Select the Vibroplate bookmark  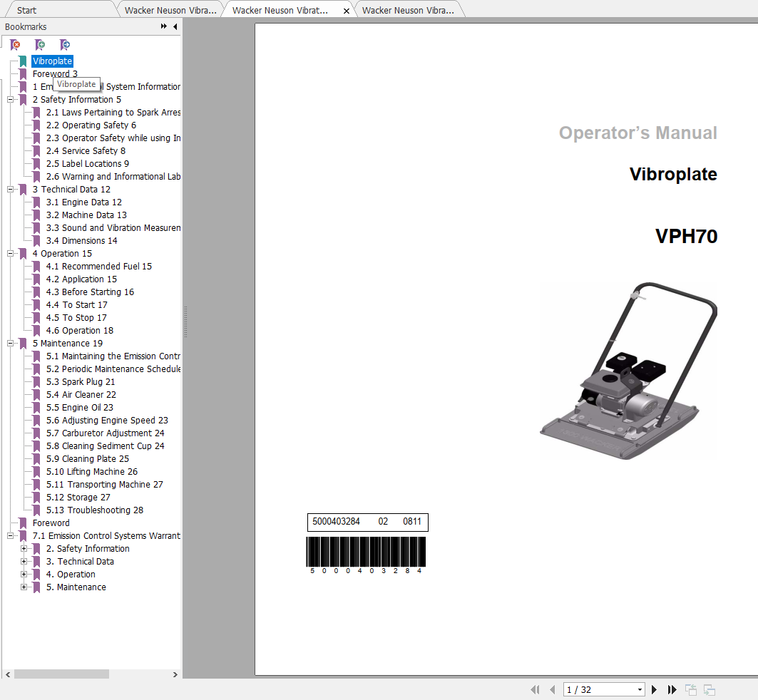point(52,61)
